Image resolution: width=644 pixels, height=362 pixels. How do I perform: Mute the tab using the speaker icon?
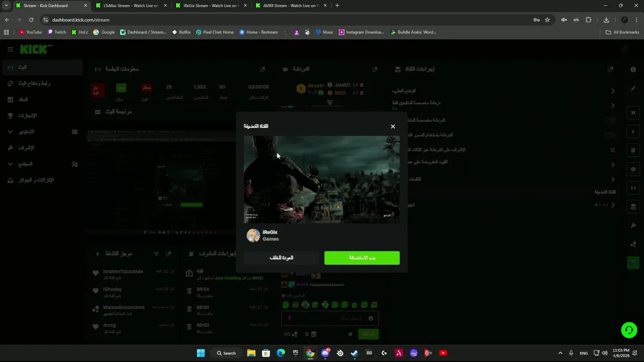point(564,20)
